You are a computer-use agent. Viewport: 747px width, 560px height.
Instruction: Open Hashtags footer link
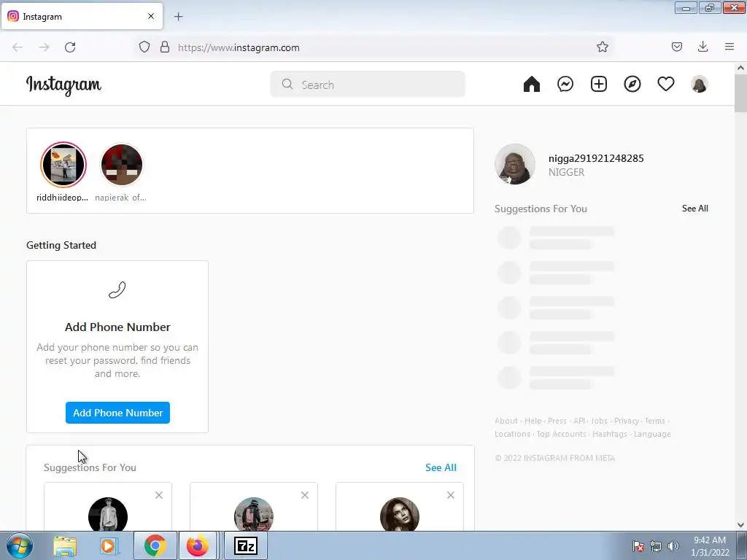[x=609, y=435]
